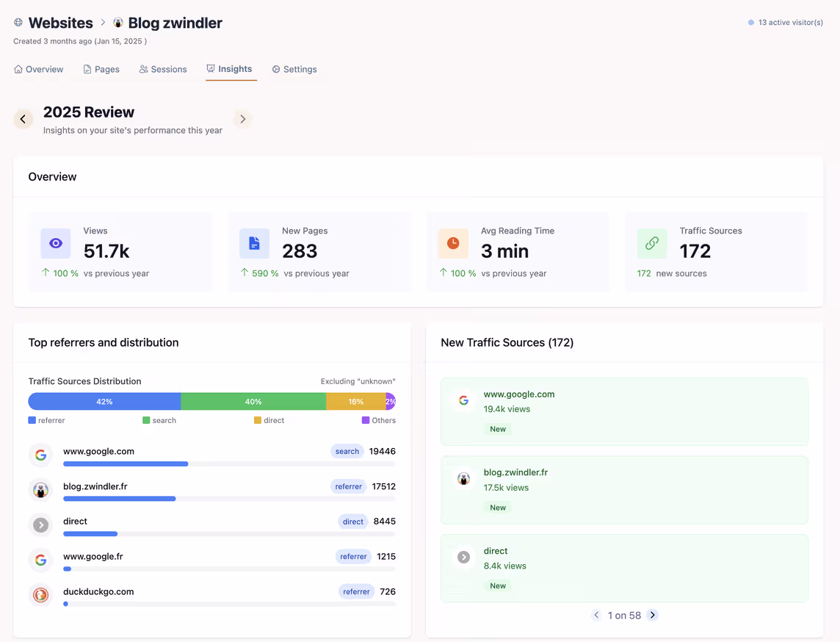
Task: Open the Settings tab
Action: point(294,69)
